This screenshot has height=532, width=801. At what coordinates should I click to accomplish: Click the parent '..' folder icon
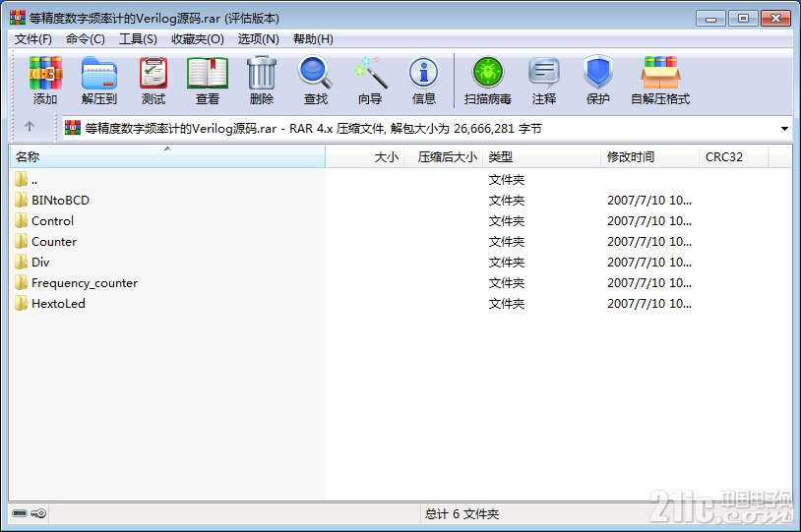pos(21,179)
